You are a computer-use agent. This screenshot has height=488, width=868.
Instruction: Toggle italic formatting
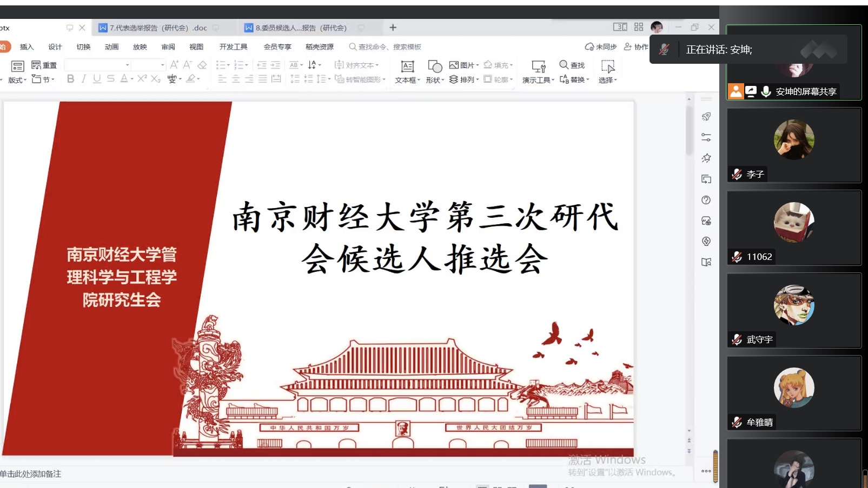click(x=83, y=79)
